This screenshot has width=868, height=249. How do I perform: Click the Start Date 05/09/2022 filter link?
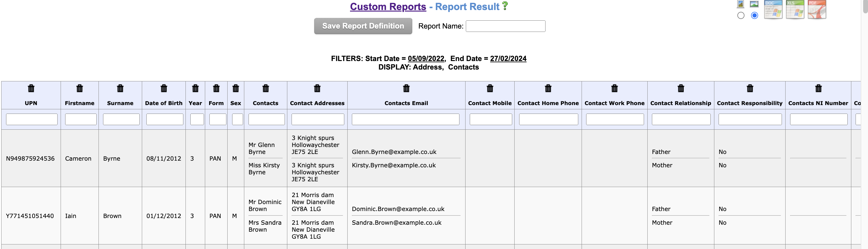pos(426,58)
